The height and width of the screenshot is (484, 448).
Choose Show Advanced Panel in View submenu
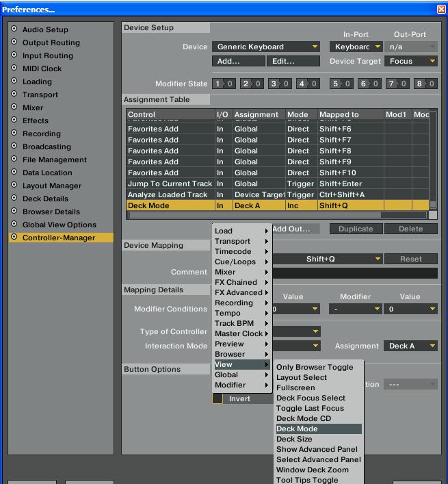pyautogui.click(x=319, y=449)
